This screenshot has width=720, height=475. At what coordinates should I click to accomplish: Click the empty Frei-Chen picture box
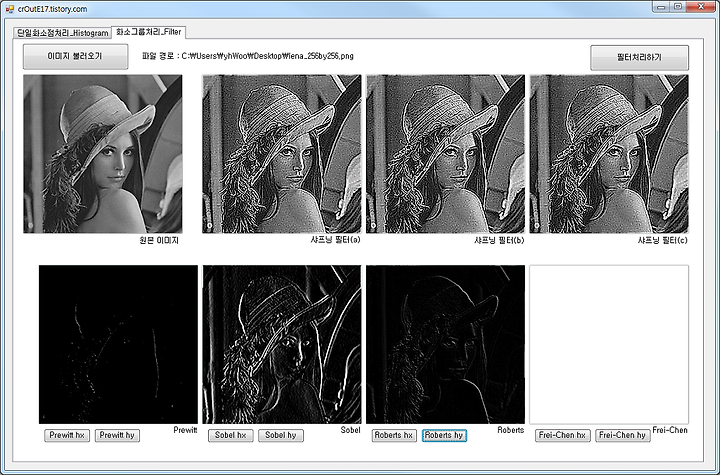[x=609, y=345]
